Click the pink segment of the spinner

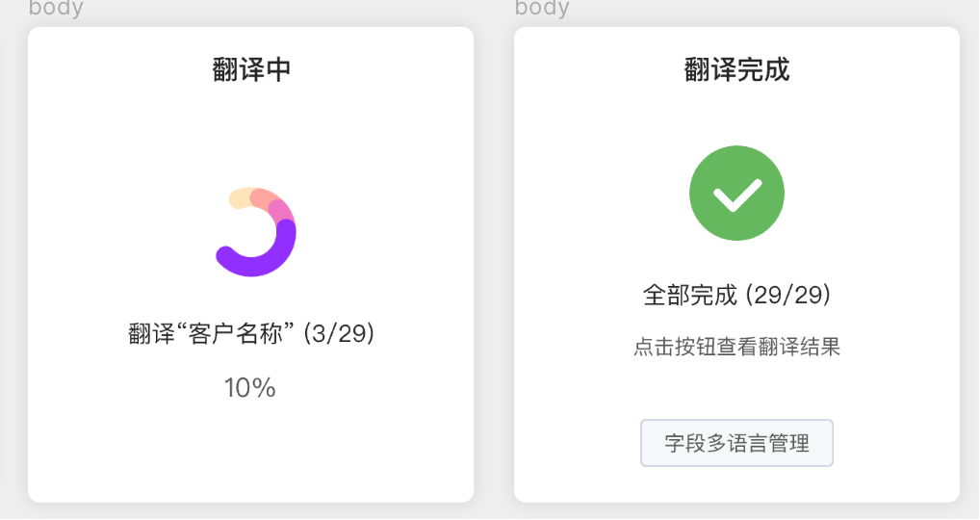280,211
